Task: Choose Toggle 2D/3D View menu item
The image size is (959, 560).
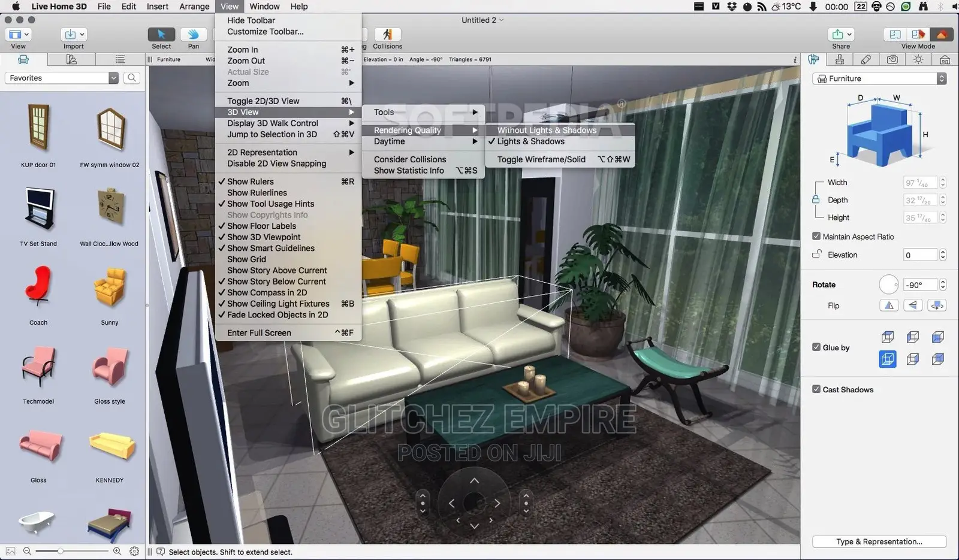Action: coord(288,101)
